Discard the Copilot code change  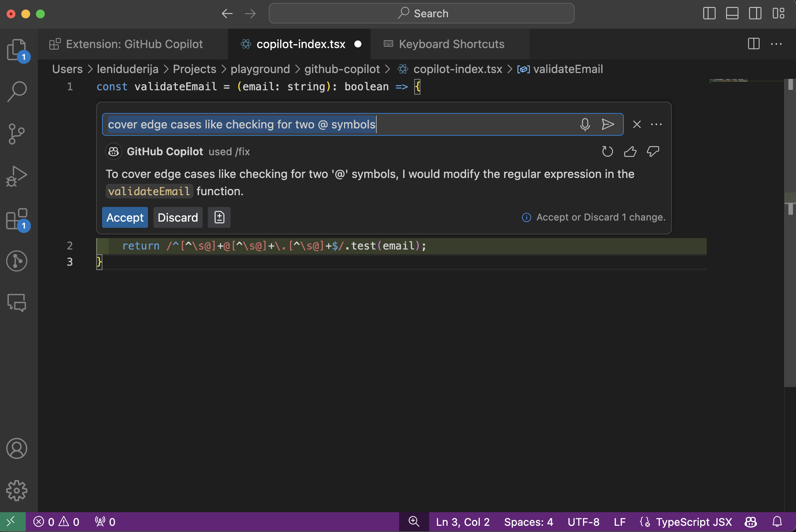tap(178, 217)
